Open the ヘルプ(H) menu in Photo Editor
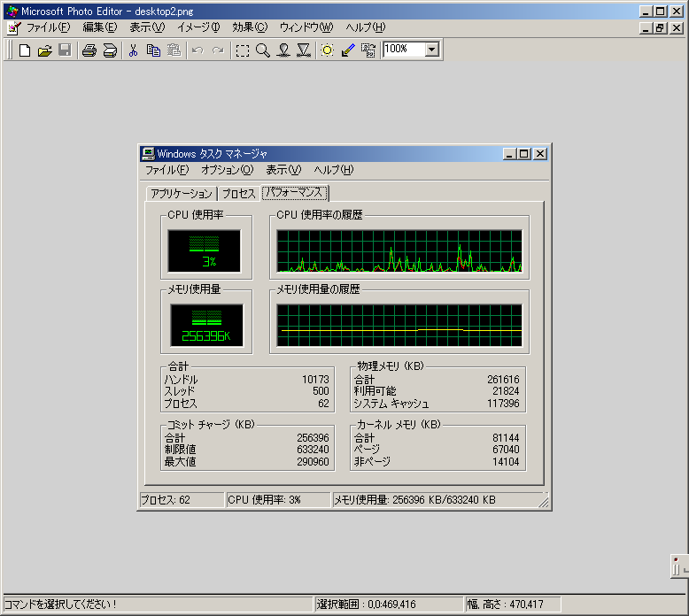Viewport: 689px width, 616px height. coord(365,27)
